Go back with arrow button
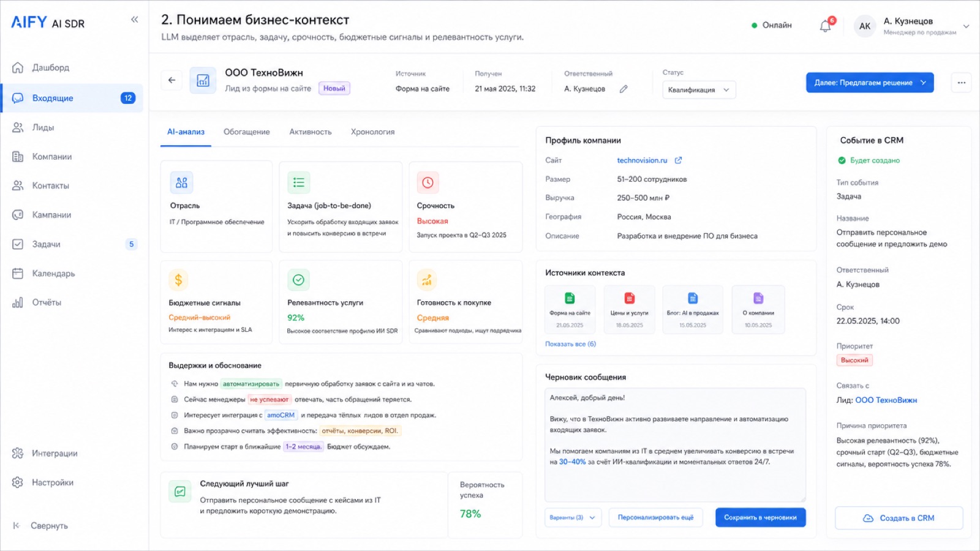 [171, 80]
